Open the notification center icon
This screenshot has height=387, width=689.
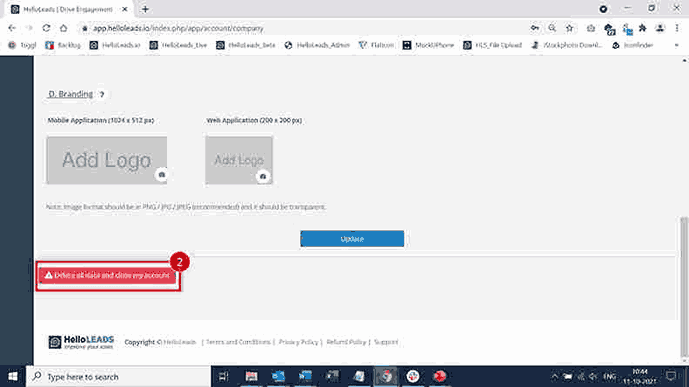pyautogui.click(x=671, y=376)
